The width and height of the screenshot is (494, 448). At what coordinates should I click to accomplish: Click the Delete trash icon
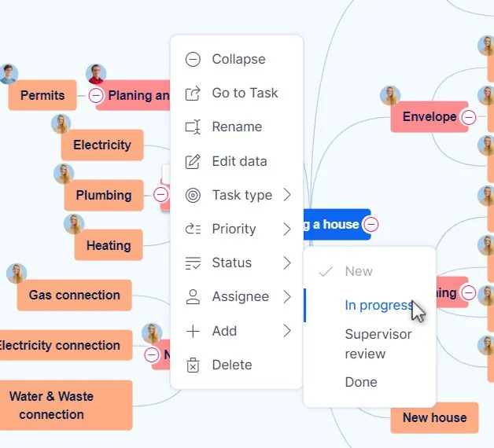click(193, 365)
